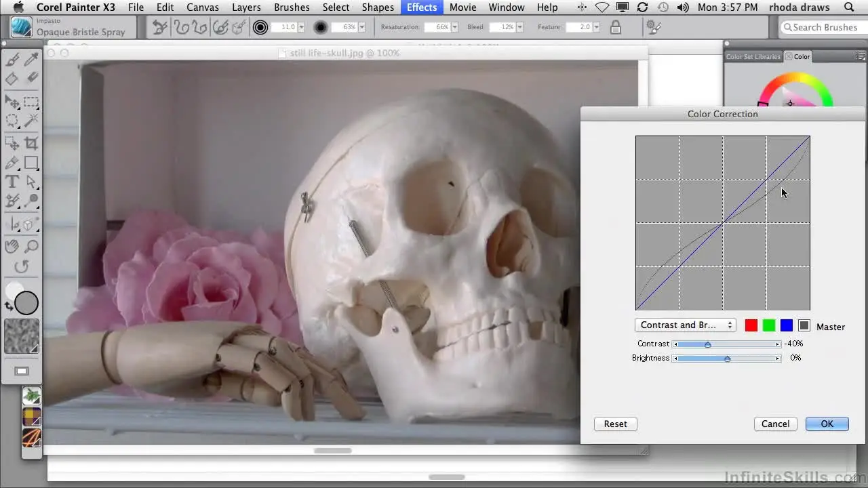Image resolution: width=868 pixels, height=488 pixels.
Task: Toggle the Red channel curve
Action: coord(751,326)
